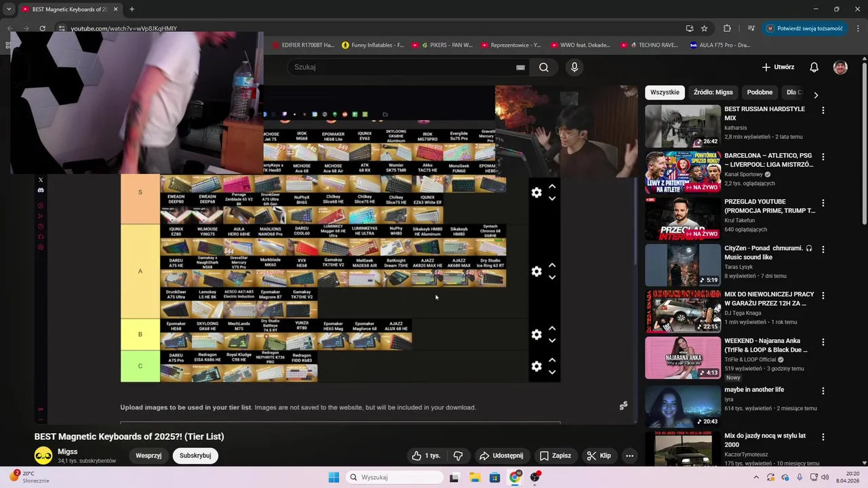Open the maybe in another life video title
The width and height of the screenshot is (868, 488).
pos(754,390)
